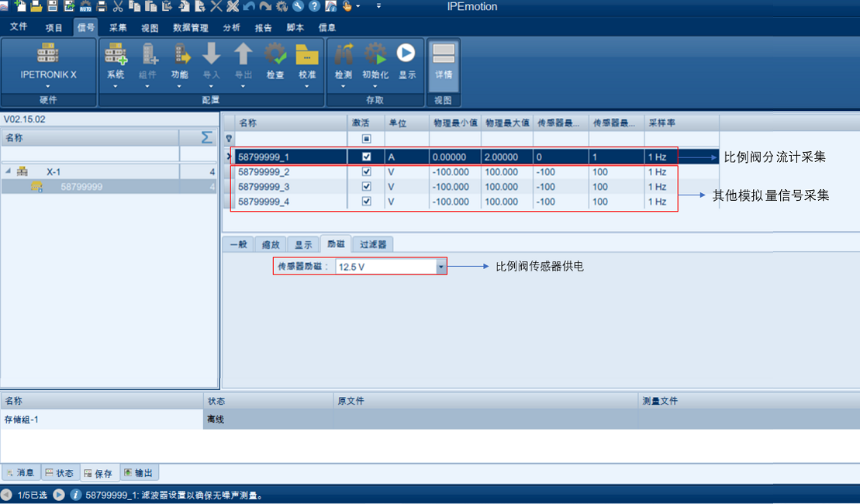Click the sigma sum icon in left panel
Screen dimensions: 860x504
(x=206, y=137)
